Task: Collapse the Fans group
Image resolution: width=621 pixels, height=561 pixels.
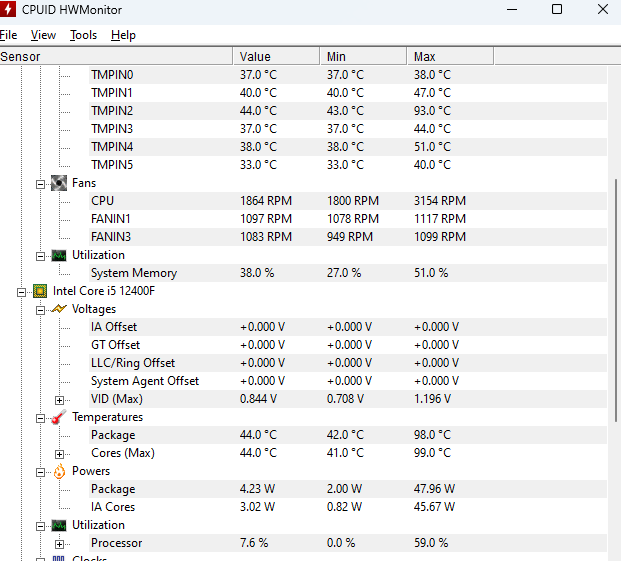Action: (x=40, y=184)
